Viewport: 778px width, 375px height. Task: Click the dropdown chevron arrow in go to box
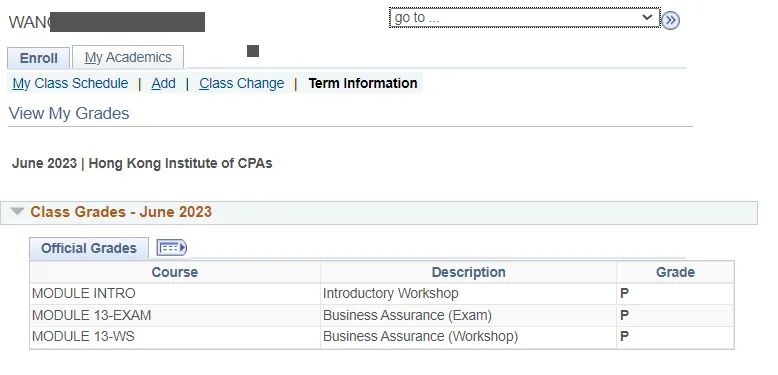point(647,17)
